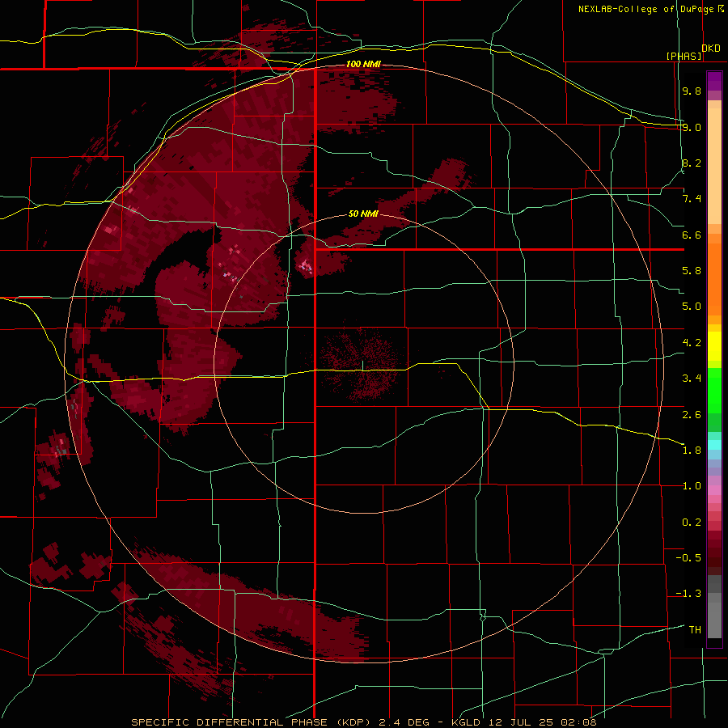Click the 50 NMI range ring label
The image size is (728, 728).
[363, 214]
